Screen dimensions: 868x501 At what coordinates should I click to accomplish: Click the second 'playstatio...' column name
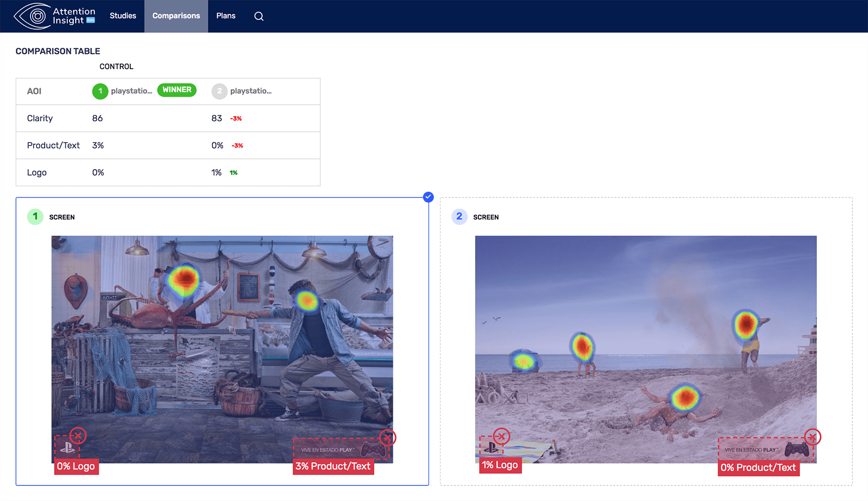(251, 91)
